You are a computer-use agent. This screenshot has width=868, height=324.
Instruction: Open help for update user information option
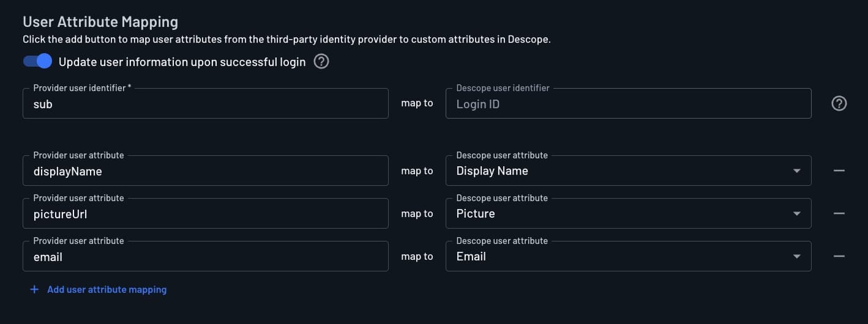pos(321,62)
